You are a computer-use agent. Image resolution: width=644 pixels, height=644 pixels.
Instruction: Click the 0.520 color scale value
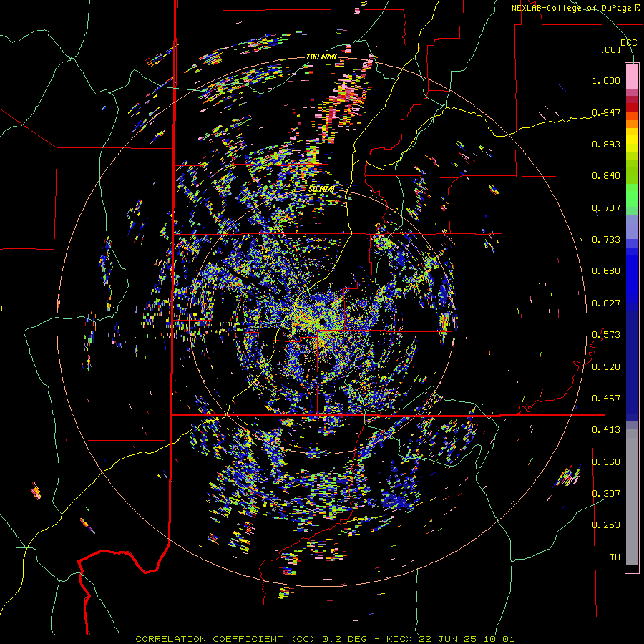coord(606,367)
